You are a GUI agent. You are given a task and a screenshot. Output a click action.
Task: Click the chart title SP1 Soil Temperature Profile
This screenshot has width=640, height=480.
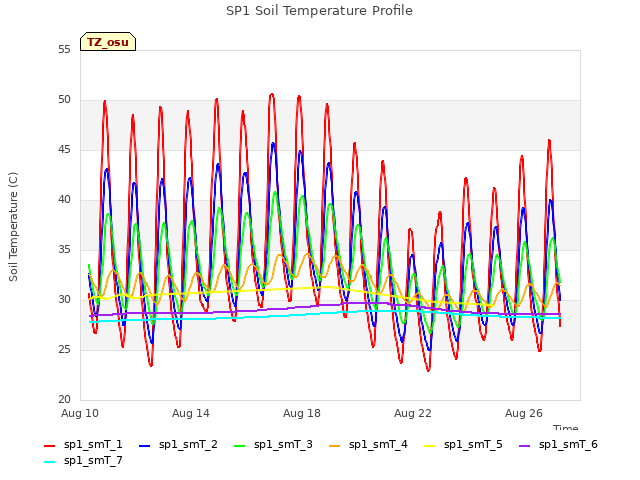(320, 11)
